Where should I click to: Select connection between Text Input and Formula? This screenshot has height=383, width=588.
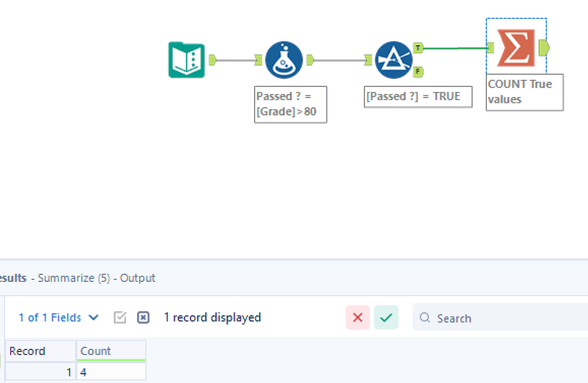(x=235, y=60)
